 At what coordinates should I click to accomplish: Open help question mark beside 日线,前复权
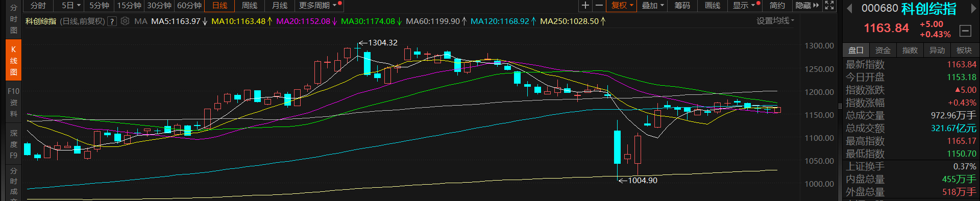tap(112, 21)
